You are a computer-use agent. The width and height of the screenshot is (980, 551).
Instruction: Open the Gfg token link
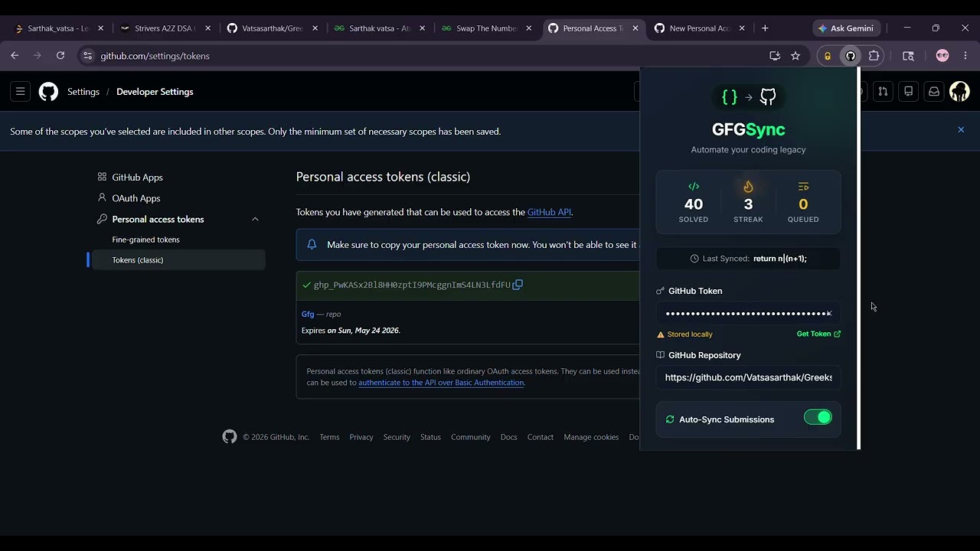coord(308,314)
